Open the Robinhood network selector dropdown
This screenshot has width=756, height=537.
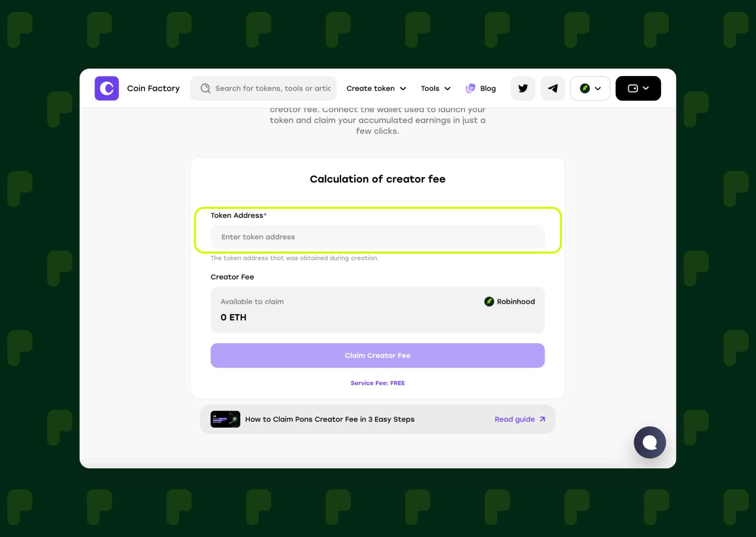pyautogui.click(x=590, y=89)
